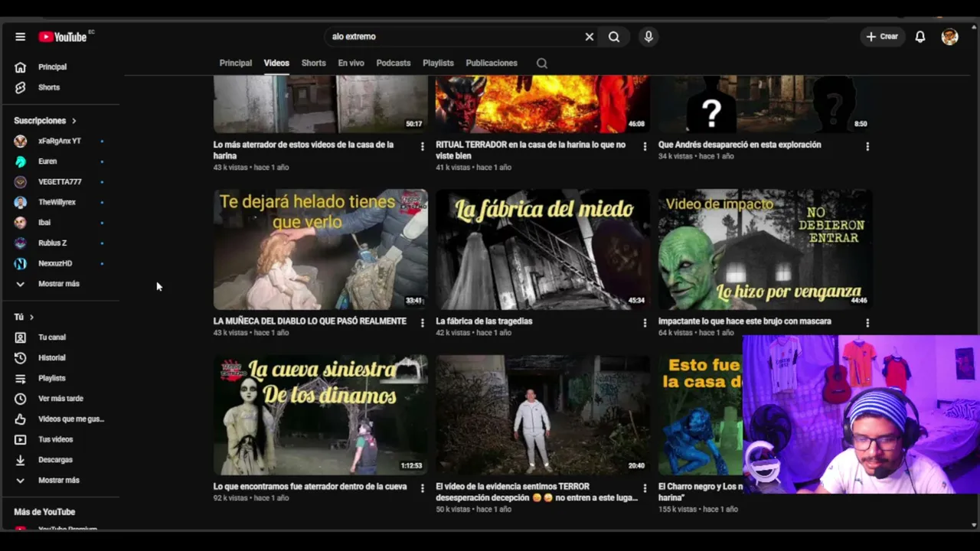Screen dimensions: 980x551
Task: Open the En vivo tab
Action: [x=351, y=63]
